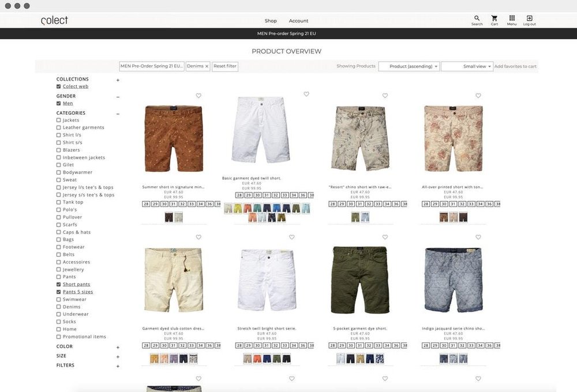The image size is (577, 392).
Task: Open the grid Menu
Action: (x=511, y=18)
